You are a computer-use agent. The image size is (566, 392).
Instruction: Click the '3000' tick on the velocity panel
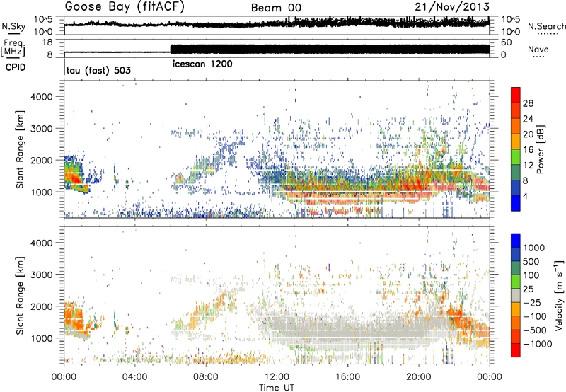(42, 275)
